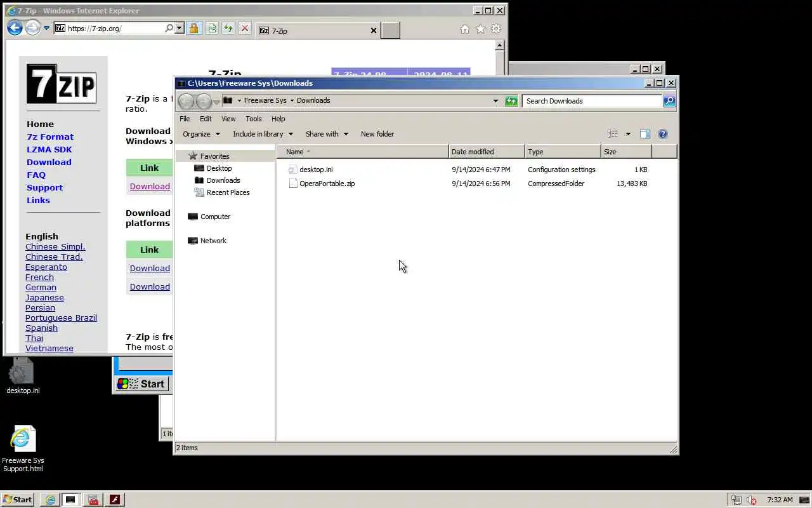Click the Stop loading X icon in IE
The width and height of the screenshot is (812, 508).
[244, 28]
